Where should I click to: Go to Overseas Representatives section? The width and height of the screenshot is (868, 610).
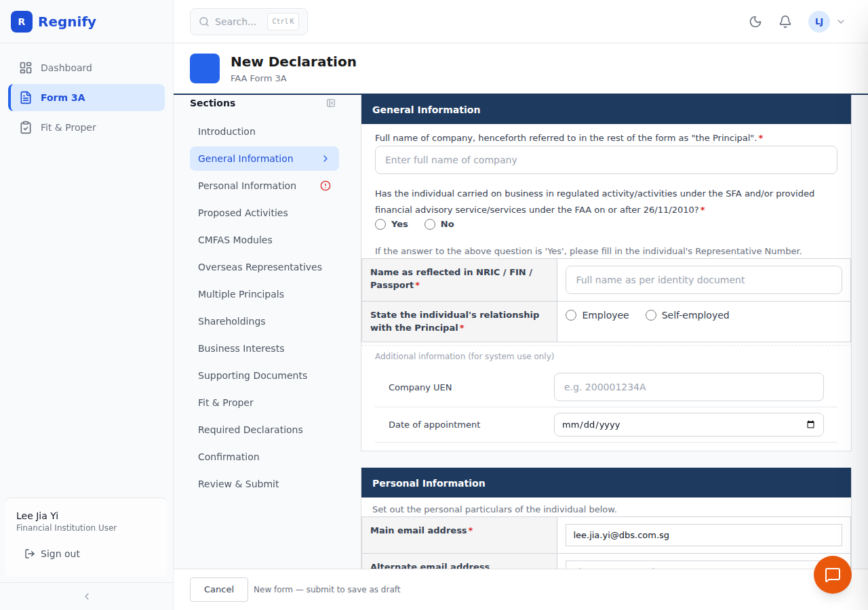point(264,267)
